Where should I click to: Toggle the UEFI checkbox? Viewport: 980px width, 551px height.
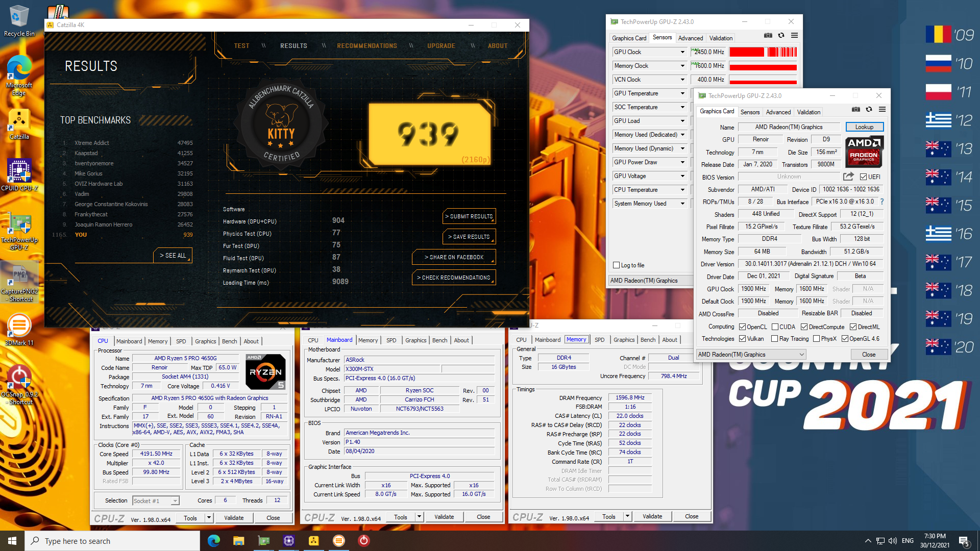pyautogui.click(x=863, y=177)
